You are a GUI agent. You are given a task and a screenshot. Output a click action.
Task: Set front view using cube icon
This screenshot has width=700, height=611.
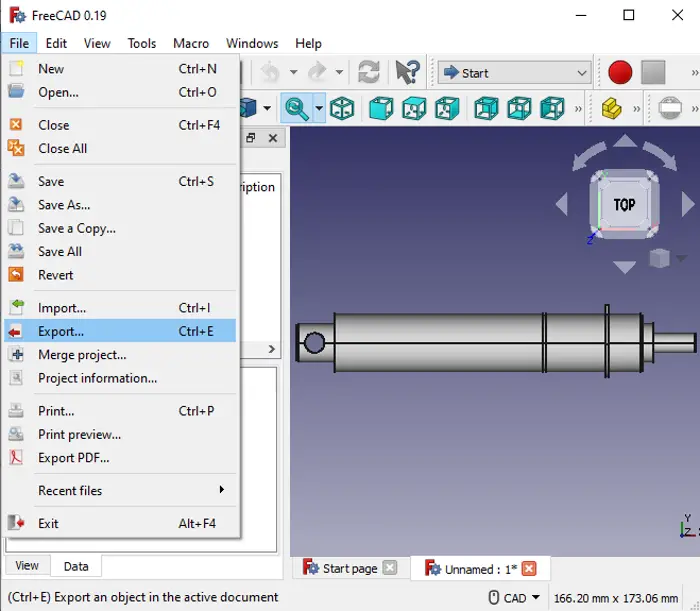click(x=381, y=108)
